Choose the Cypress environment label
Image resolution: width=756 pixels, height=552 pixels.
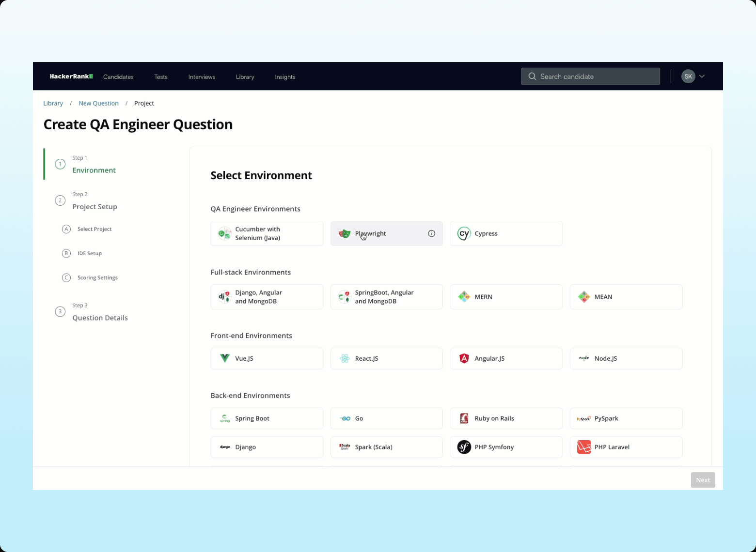click(486, 233)
